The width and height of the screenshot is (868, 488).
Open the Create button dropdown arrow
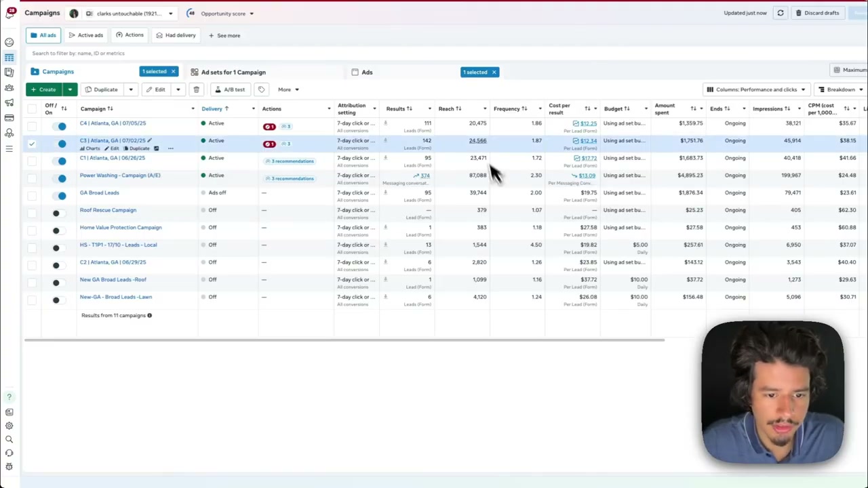(x=69, y=89)
